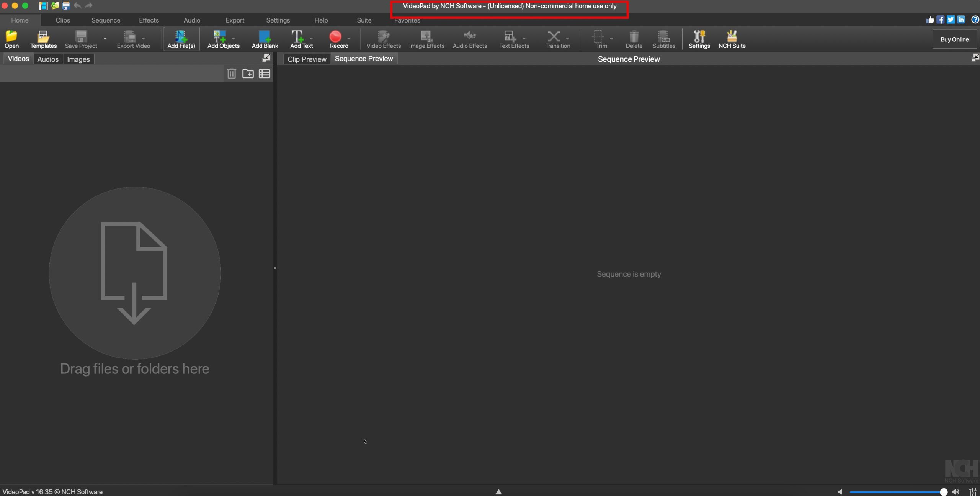Create a new folder in the media bin
This screenshot has height=496, width=980.
tap(248, 74)
